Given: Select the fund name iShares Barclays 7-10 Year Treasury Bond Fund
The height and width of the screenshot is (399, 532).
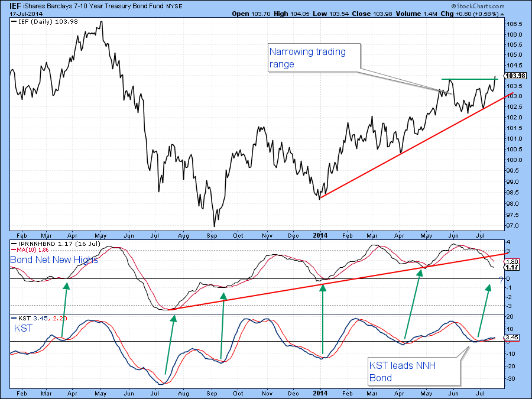Looking at the screenshot, I should pos(93,7).
